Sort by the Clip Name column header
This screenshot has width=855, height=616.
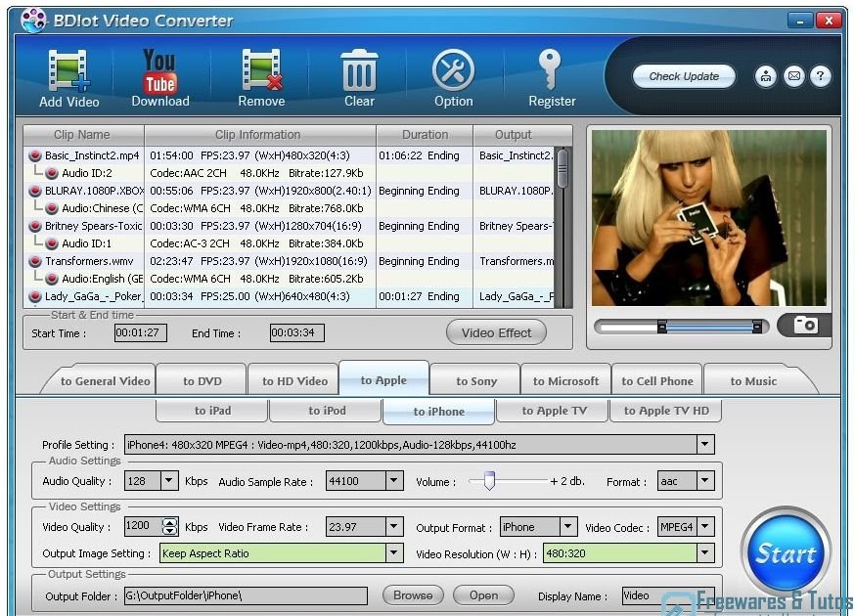click(x=83, y=135)
